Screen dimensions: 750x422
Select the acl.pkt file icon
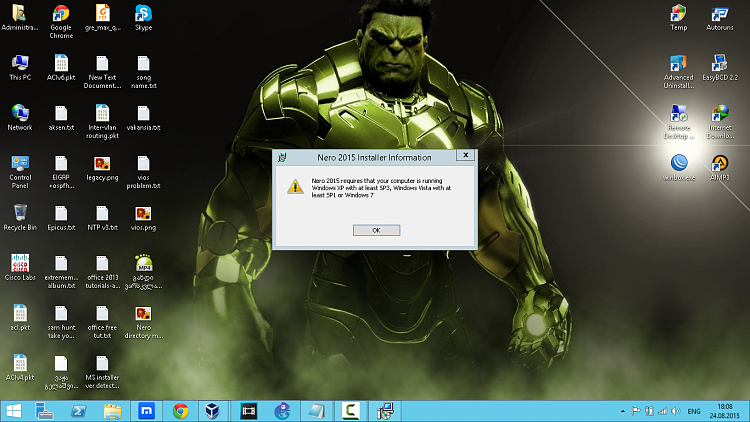click(20, 318)
